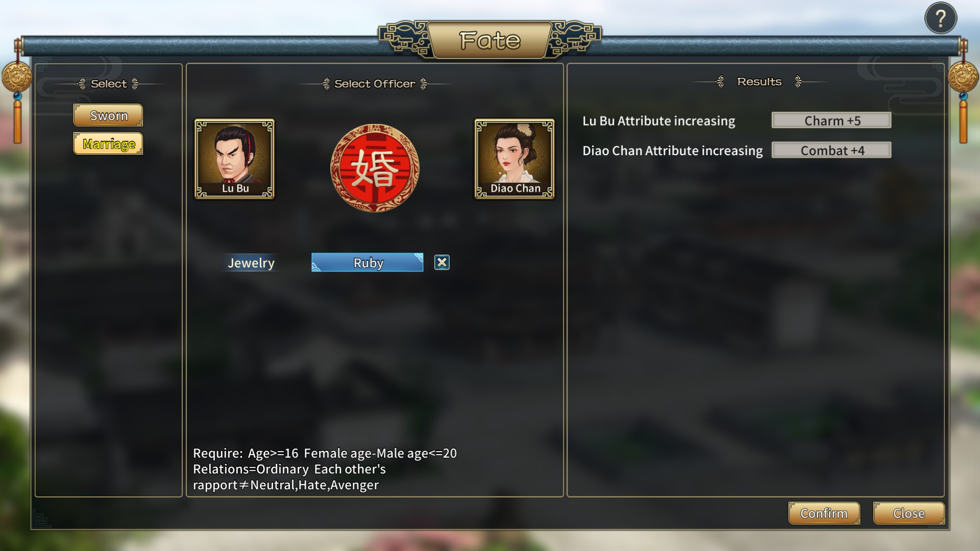Screen dimensions: 980x551
Task: Remove Ruby with the X icon
Action: click(x=442, y=262)
